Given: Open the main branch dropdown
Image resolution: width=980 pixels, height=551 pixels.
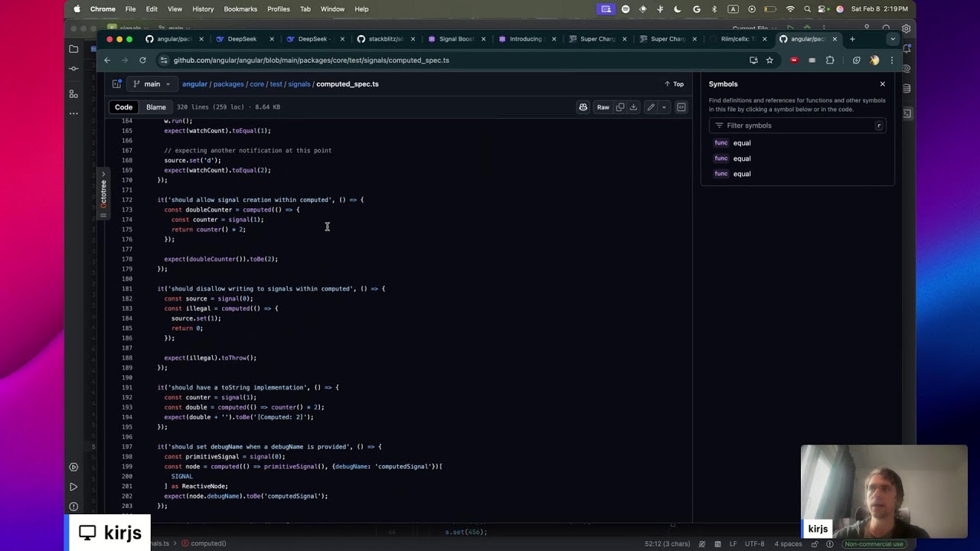Looking at the screenshot, I should click(152, 84).
